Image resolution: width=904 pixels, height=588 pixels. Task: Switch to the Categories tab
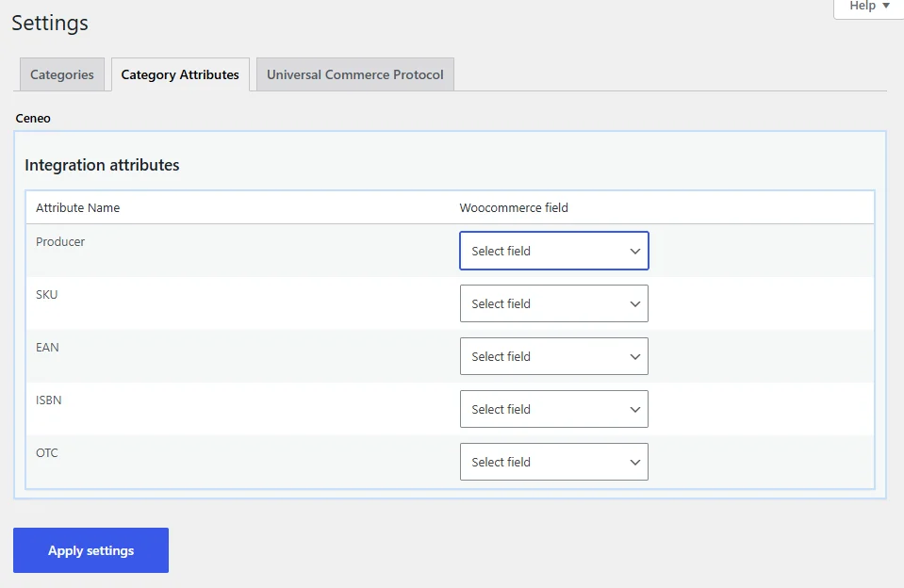[x=61, y=74]
